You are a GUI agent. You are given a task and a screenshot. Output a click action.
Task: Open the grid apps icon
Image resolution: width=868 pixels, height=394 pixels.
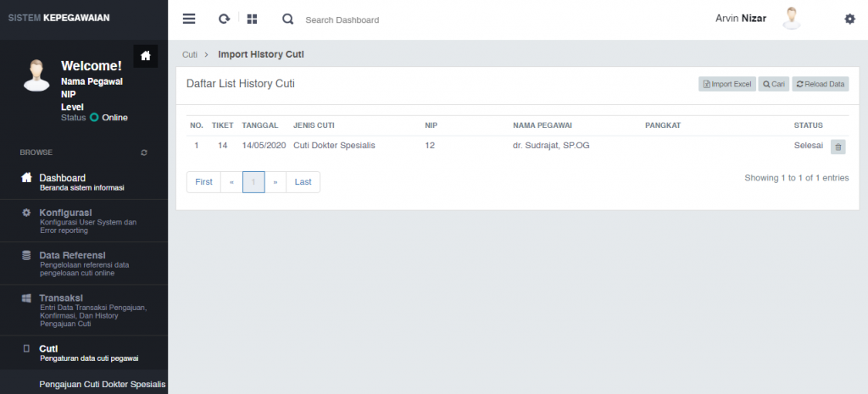point(252,19)
